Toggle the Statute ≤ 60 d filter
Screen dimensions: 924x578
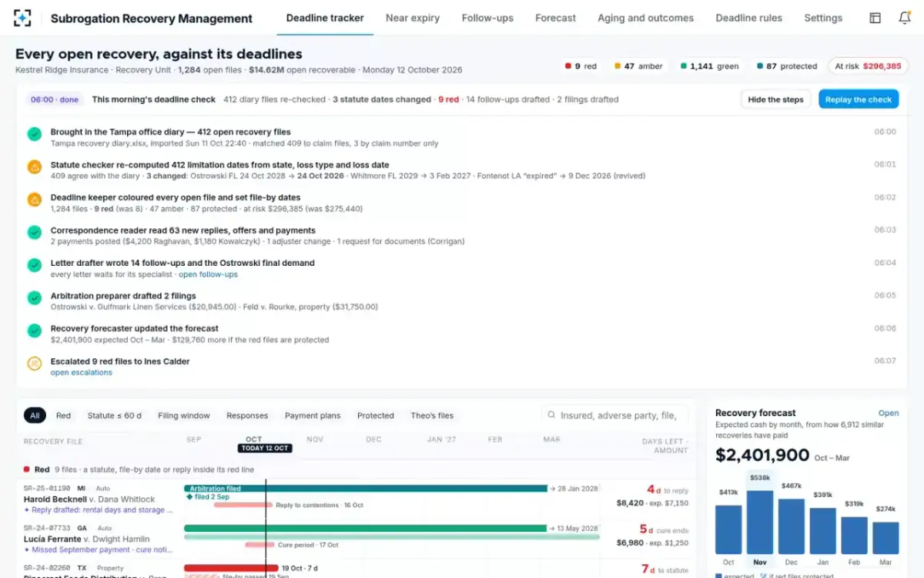[x=115, y=415]
